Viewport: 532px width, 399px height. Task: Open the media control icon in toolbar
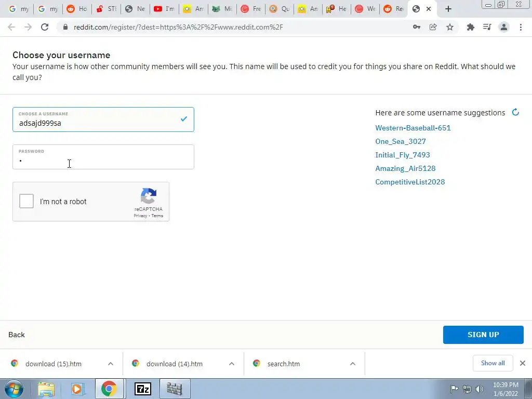pyautogui.click(x=487, y=27)
